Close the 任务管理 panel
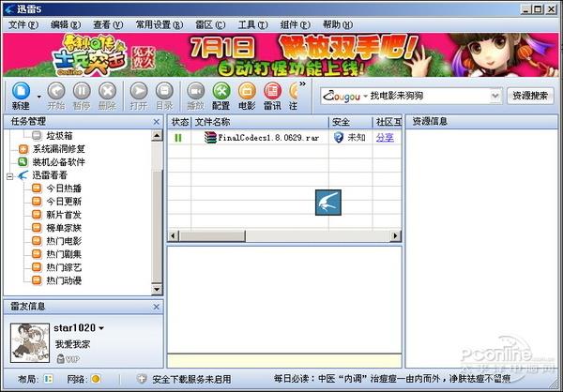Image resolution: width=563 pixels, height=392 pixels. click(156, 122)
